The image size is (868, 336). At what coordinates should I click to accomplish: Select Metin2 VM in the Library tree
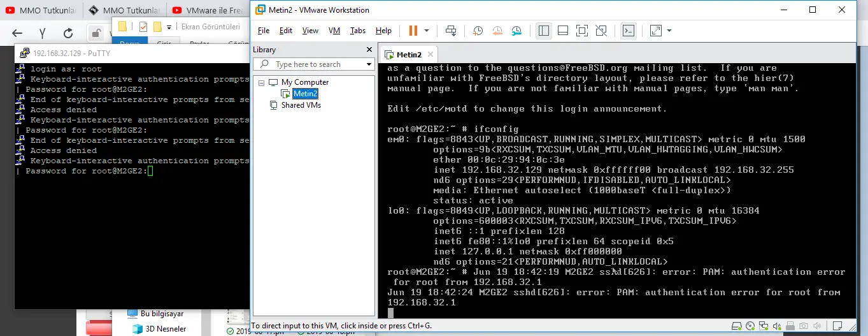(305, 94)
